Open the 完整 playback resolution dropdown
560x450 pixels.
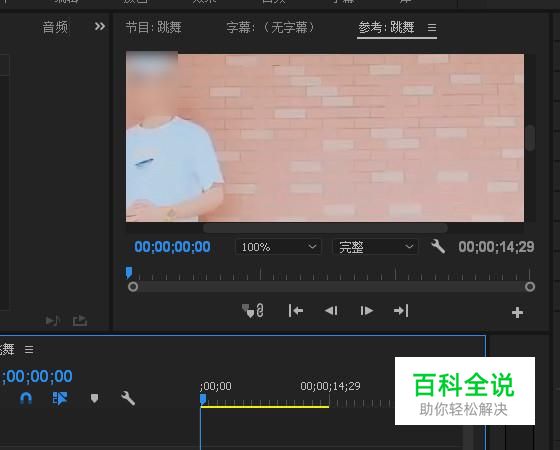pyautogui.click(x=375, y=247)
